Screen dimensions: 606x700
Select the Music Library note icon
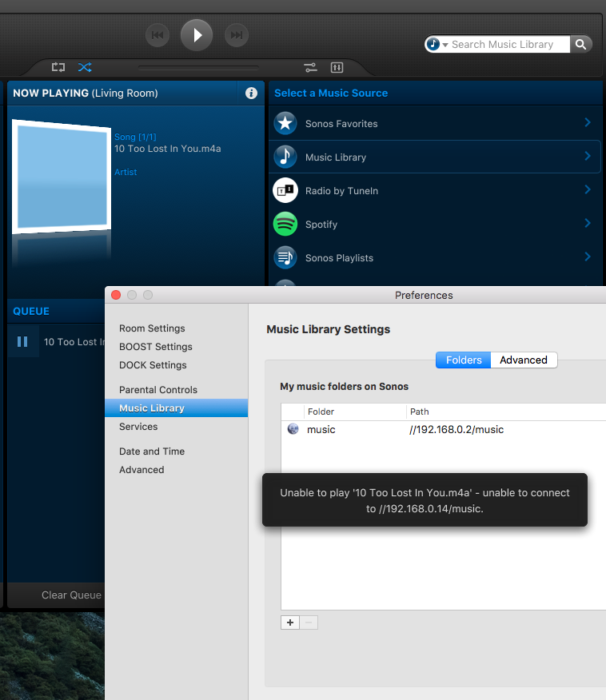pyautogui.click(x=285, y=157)
